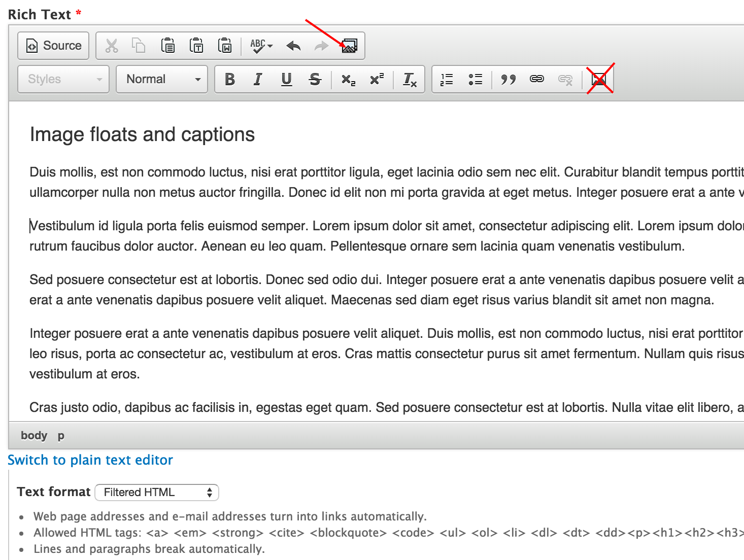This screenshot has height=560, width=744.
Task: Click paragraph starting 'Cras justo odio'
Action: [387, 407]
